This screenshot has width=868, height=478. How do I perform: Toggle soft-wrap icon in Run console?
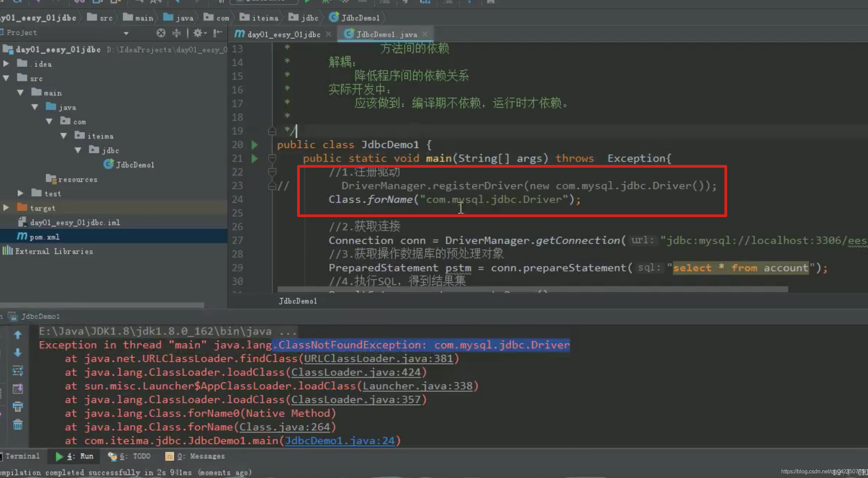coord(18,371)
